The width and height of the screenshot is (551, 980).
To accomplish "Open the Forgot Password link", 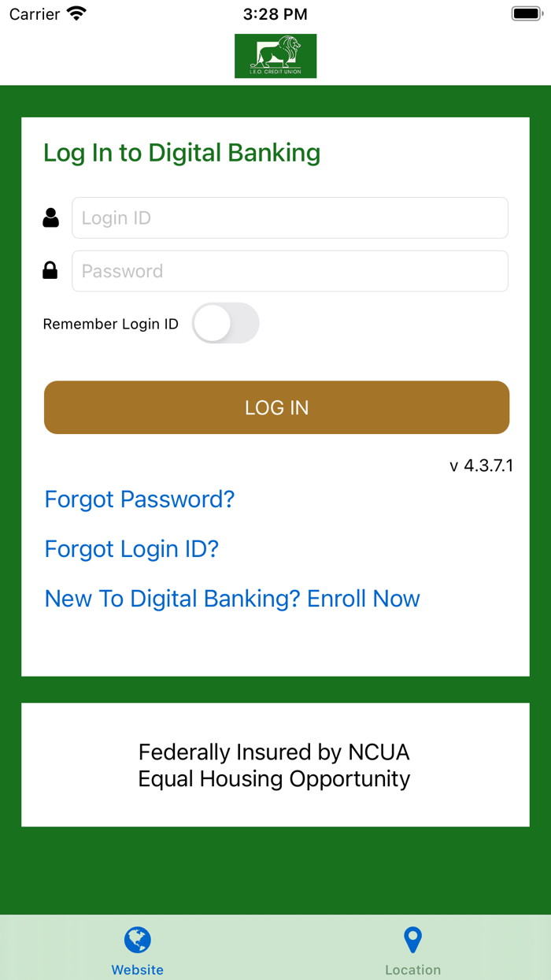I will pos(139,499).
